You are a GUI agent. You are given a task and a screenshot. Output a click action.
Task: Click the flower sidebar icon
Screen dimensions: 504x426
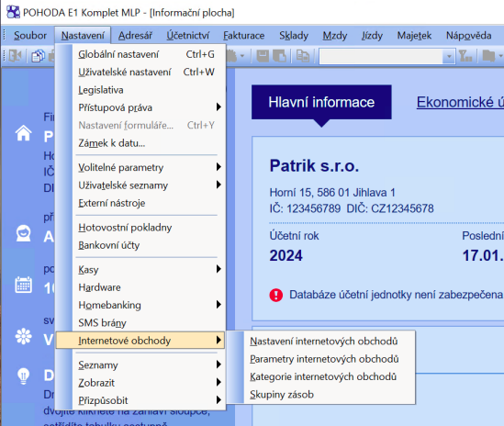[24, 337]
